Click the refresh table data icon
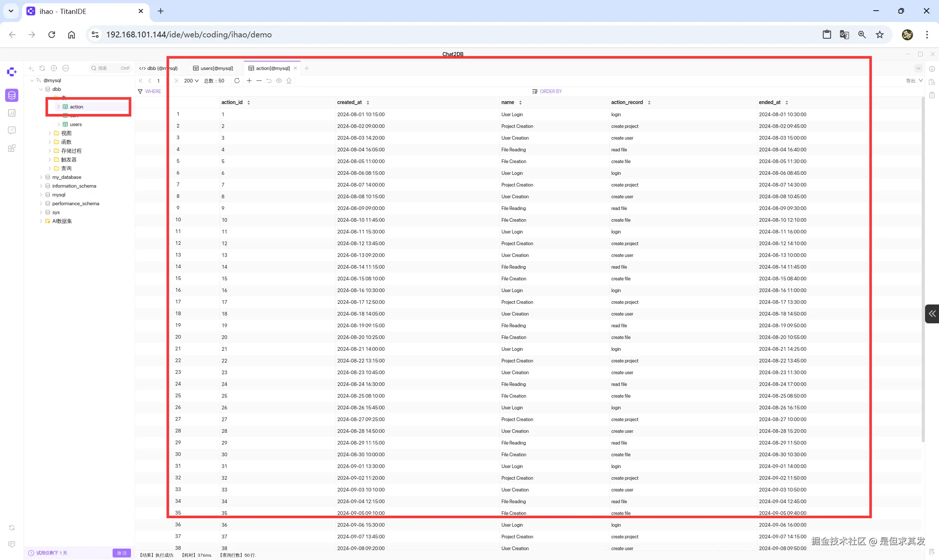This screenshot has height=560, width=939. pos(237,81)
